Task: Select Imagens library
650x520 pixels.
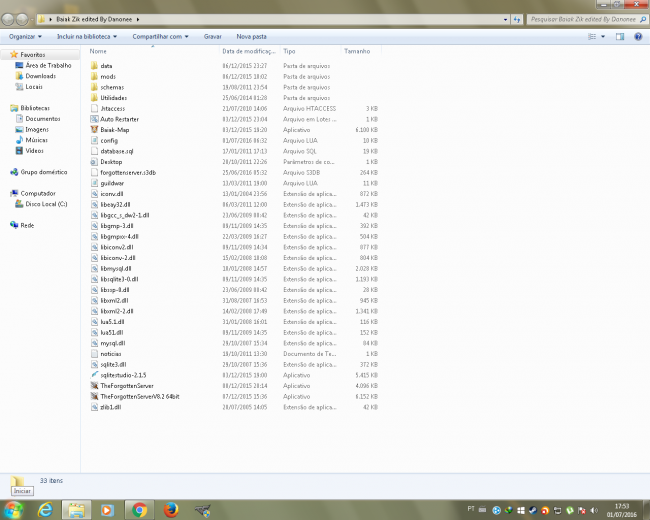Action: coord(37,129)
